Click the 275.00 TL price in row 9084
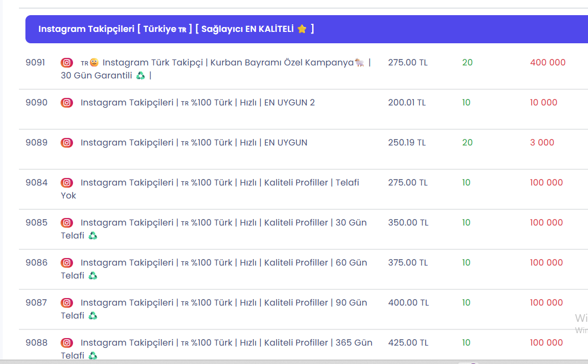588x364 pixels. coord(408,183)
